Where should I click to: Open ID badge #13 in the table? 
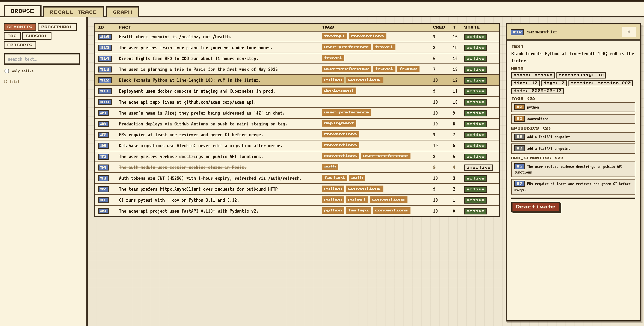click(105, 69)
